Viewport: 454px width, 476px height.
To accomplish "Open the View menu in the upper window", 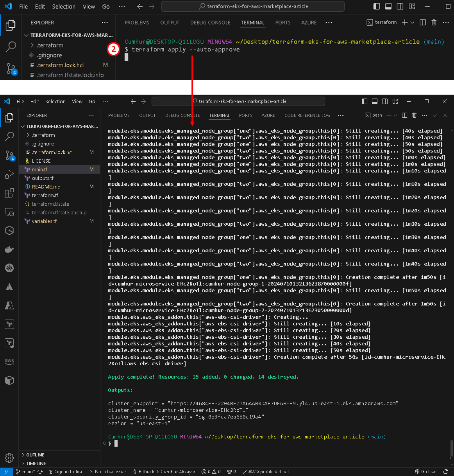I will (x=89, y=6).
